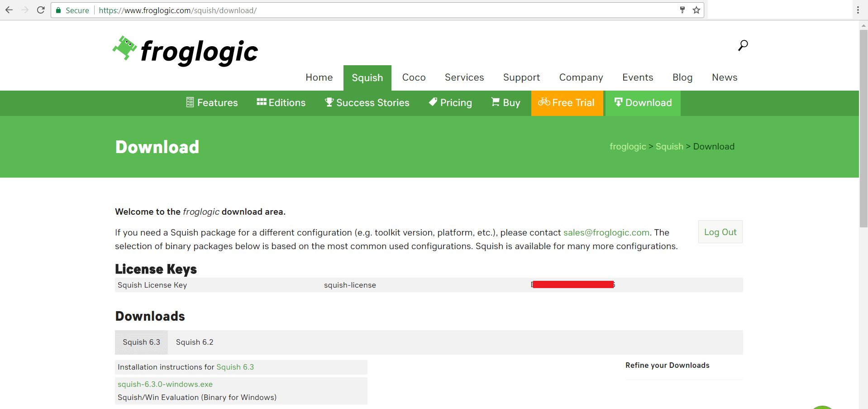
Task: Open the squish-6.3.0-windows.exe download link
Action: (165, 384)
